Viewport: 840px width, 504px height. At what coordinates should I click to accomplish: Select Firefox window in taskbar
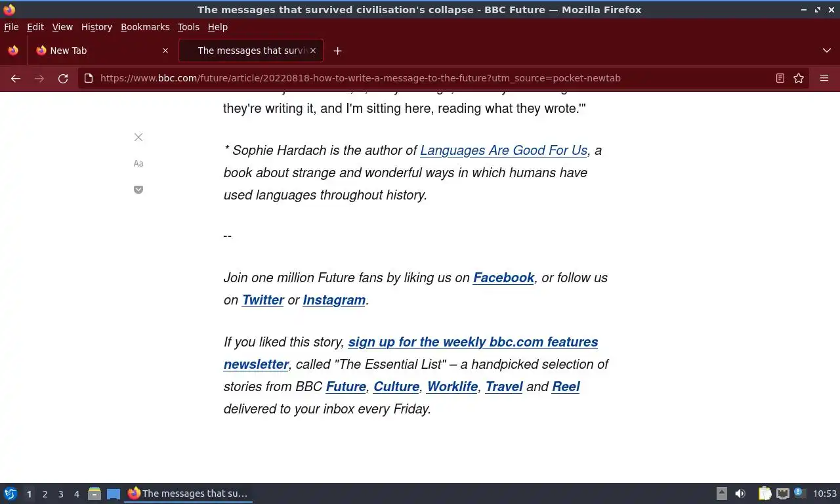[189, 493]
